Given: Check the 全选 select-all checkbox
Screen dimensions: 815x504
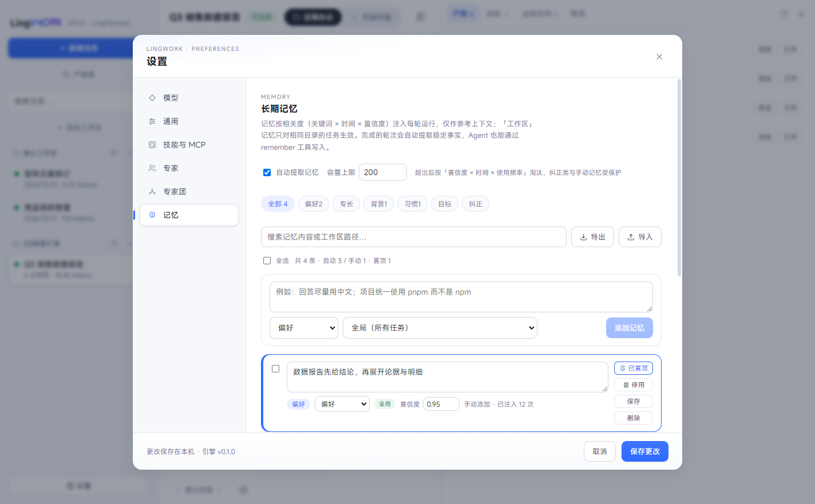Looking at the screenshot, I should pos(267,260).
